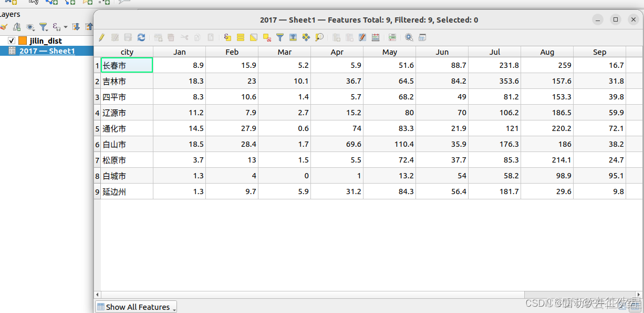644x313 pixels.
Task: Click city cell 白城市
Action: pyautogui.click(x=127, y=176)
